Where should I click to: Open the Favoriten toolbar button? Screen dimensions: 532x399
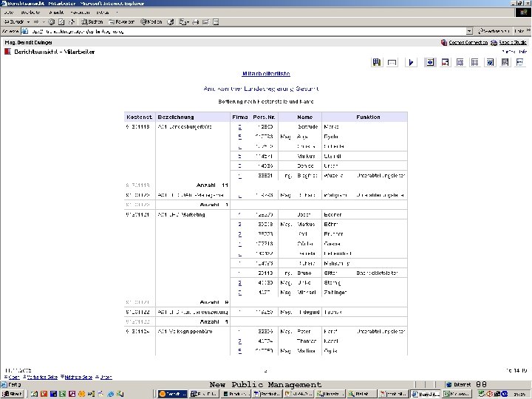coord(121,21)
